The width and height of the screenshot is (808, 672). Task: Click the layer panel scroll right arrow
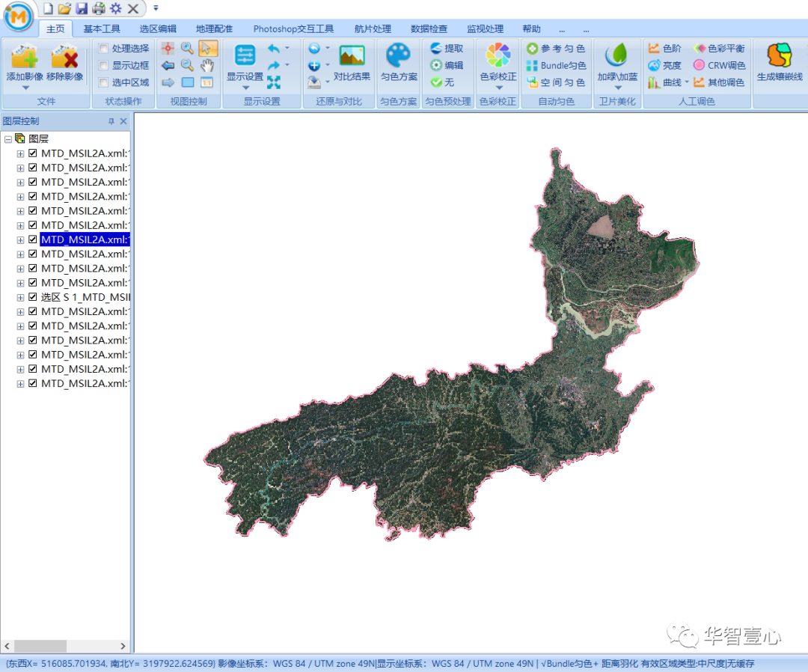[123, 646]
